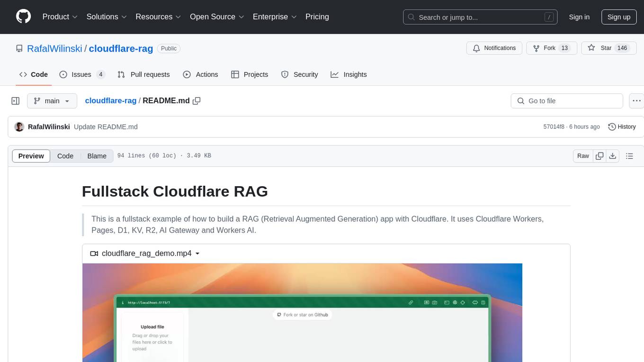Click the Sign in link

point(579,17)
